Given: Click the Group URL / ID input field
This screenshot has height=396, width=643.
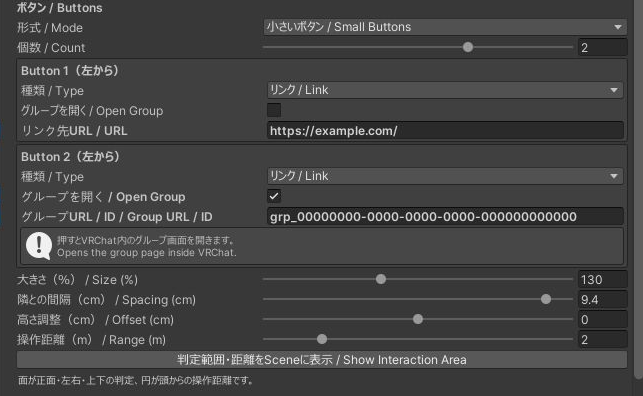Looking at the screenshot, I should click(x=445, y=216).
